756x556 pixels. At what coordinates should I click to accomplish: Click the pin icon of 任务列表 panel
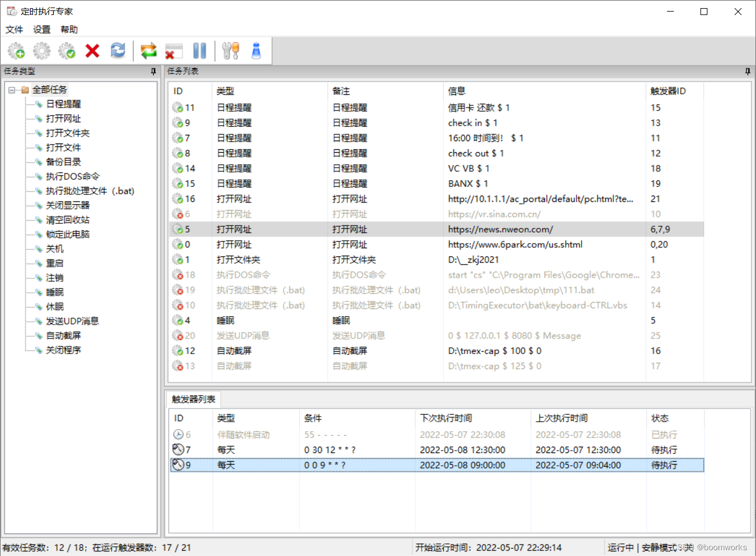(747, 71)
